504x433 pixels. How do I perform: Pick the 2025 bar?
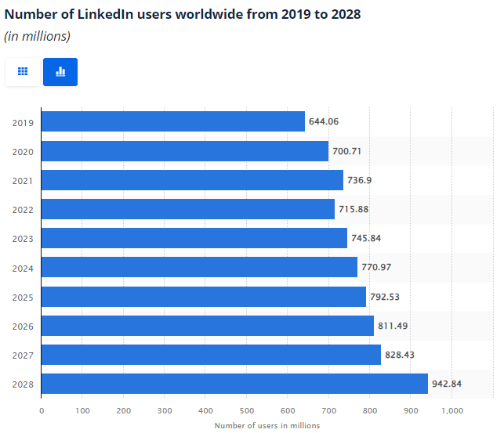pyautogui.click(x=204, y=297)
